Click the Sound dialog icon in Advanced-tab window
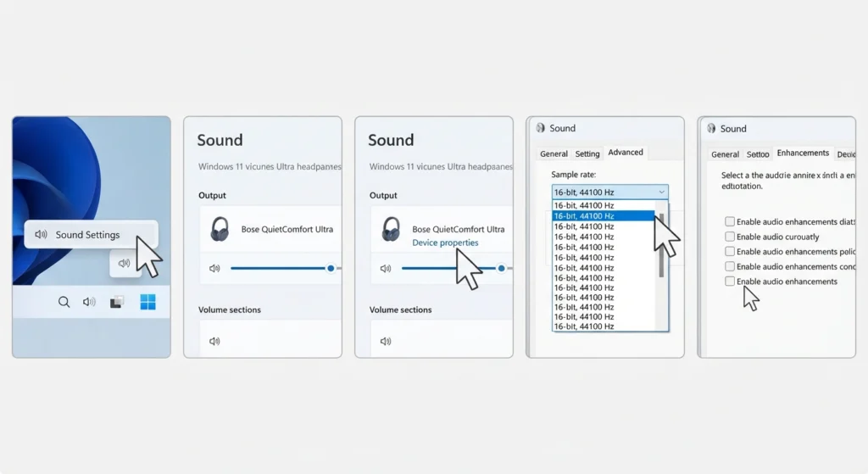 tap(540, 128)
